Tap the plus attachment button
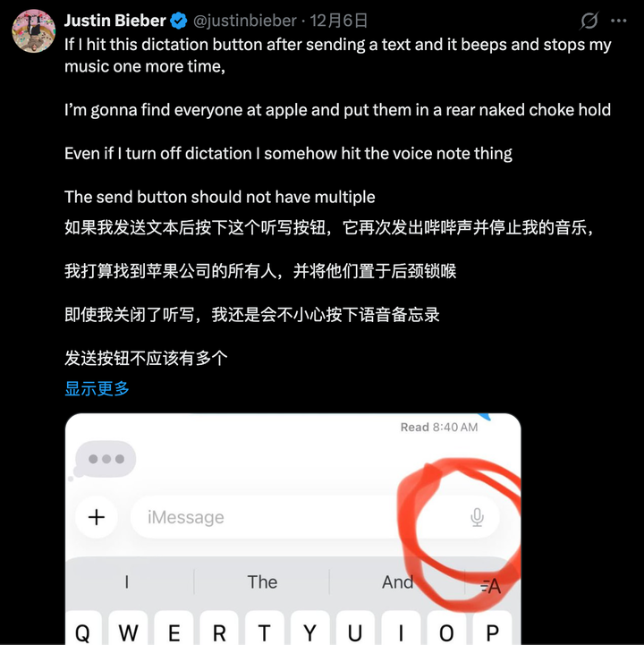Screen dimensions: 644x645 coord(97,517)
